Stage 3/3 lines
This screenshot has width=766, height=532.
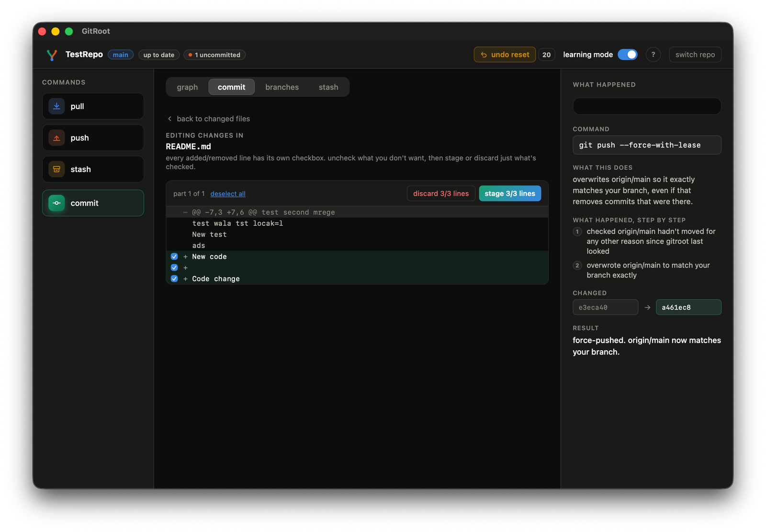[x=510, y=193]
